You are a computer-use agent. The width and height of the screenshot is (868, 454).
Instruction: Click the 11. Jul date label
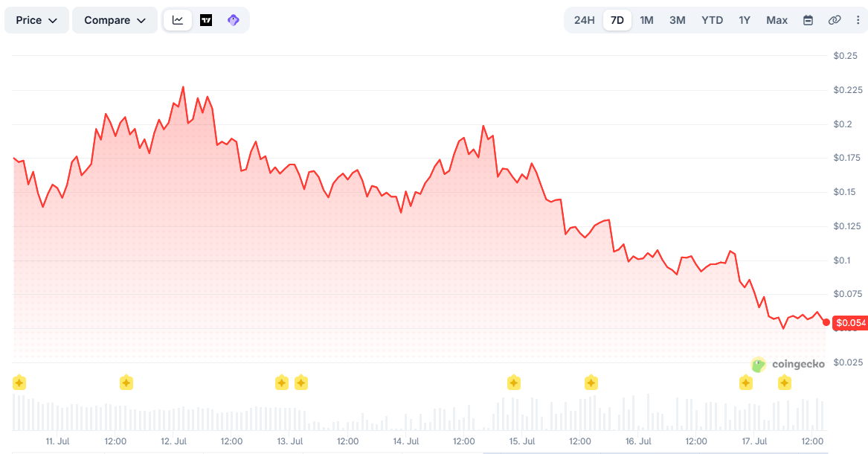pyautogui.click(x=57, y=441)
